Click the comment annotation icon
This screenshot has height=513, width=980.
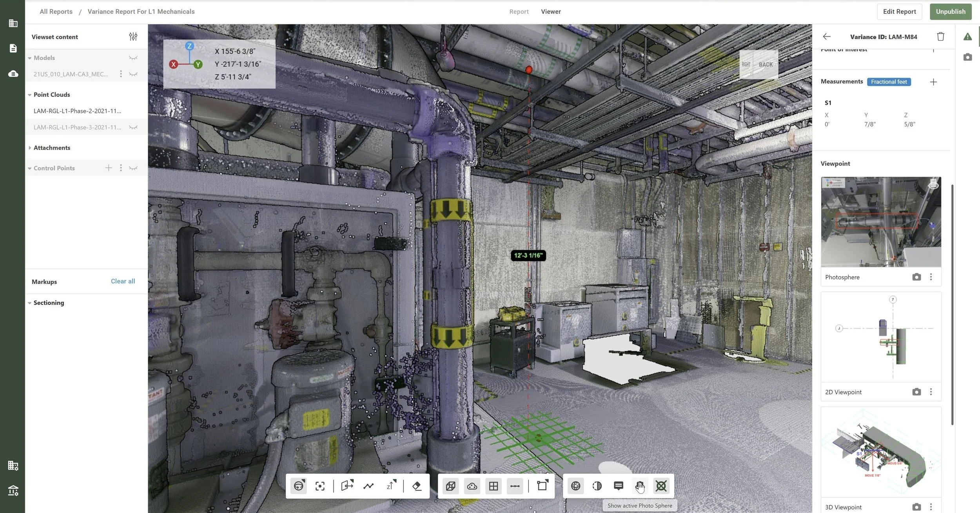619,486
